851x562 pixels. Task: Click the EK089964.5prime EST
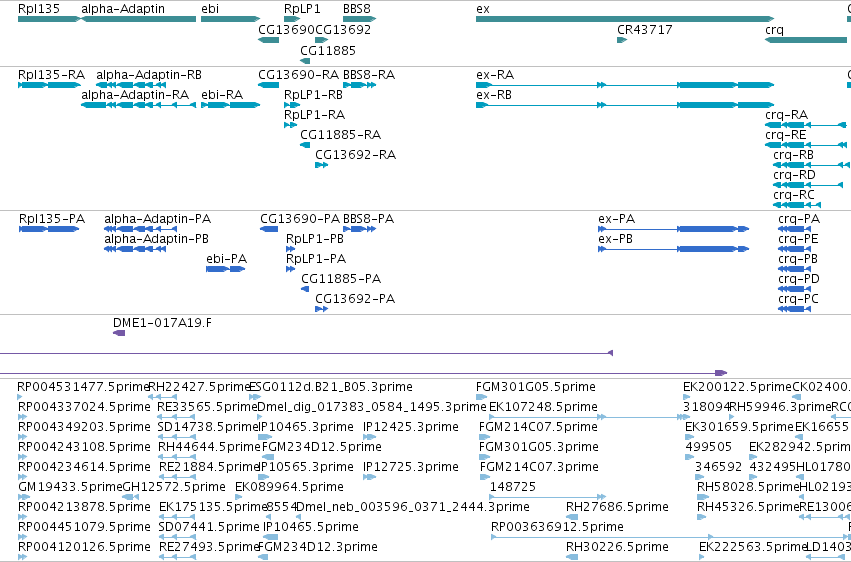(240, 497)
